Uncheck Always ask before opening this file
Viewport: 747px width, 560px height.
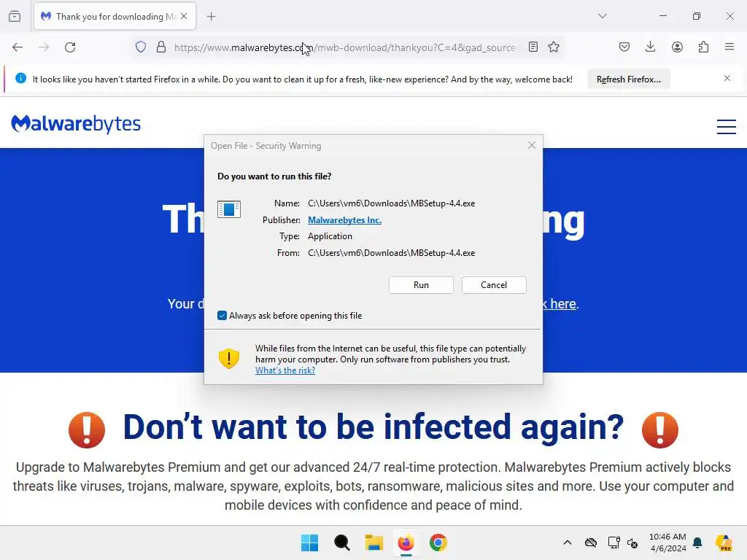pos(222,315)
